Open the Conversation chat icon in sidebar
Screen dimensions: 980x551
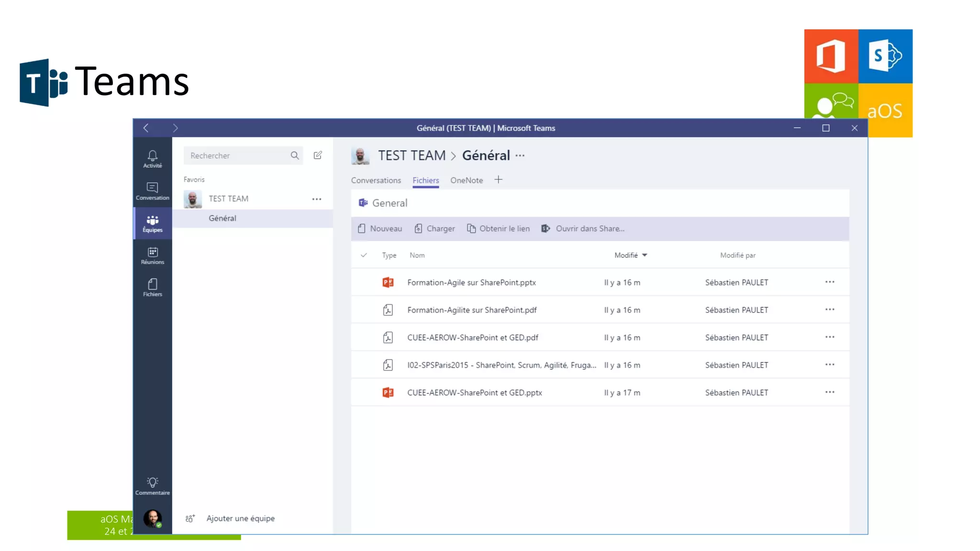[152, 190]
